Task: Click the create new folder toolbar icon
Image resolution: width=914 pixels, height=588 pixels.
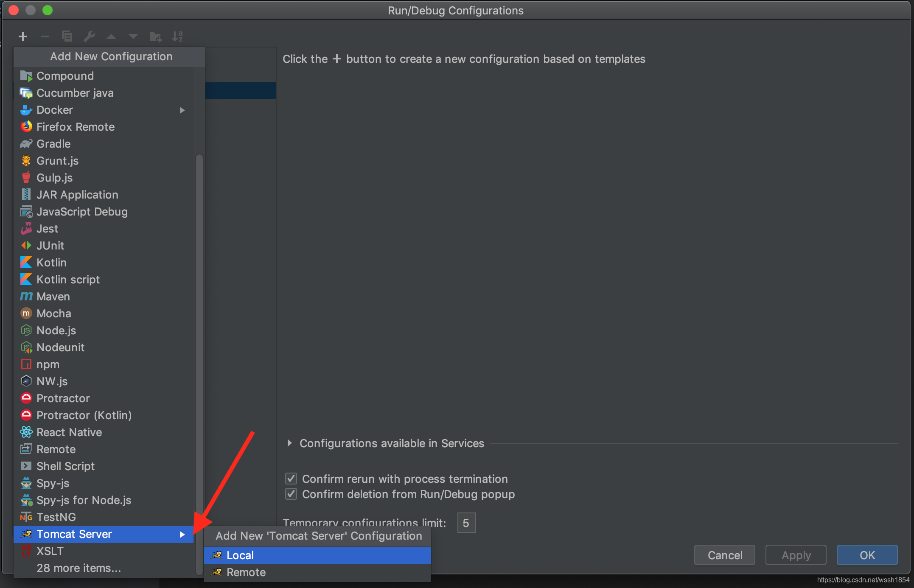Action: (x=155, y=37)
